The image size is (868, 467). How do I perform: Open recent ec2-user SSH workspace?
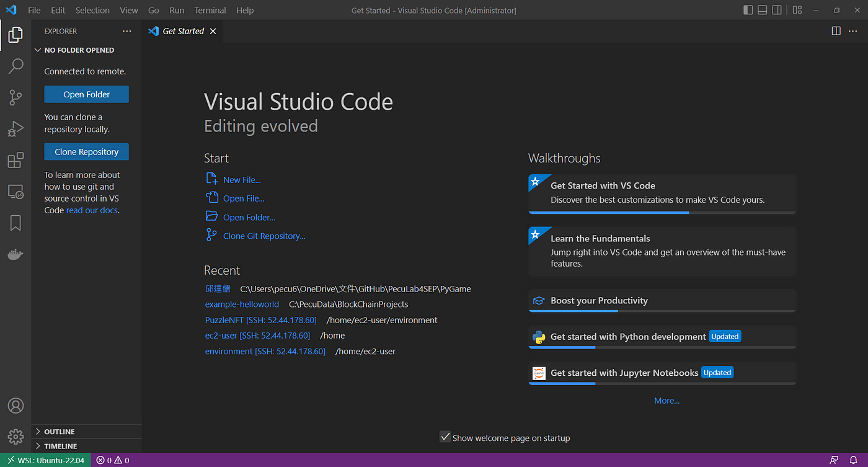[257, 336]
